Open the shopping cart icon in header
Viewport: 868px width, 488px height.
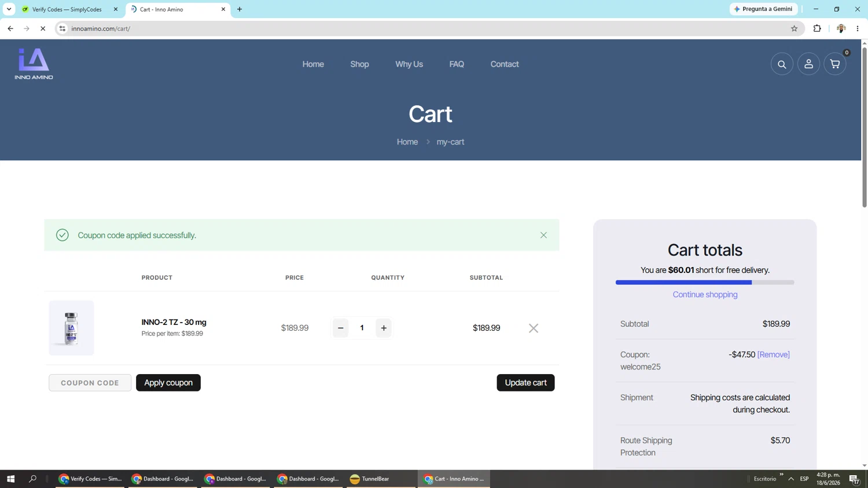[835, 64]
